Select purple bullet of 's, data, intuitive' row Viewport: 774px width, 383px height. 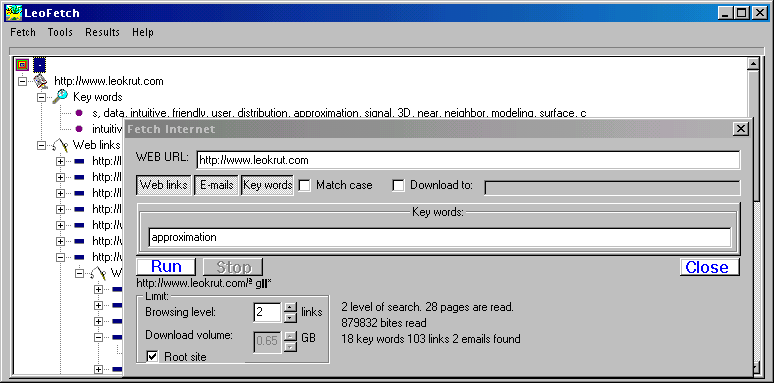click(79, 113)
